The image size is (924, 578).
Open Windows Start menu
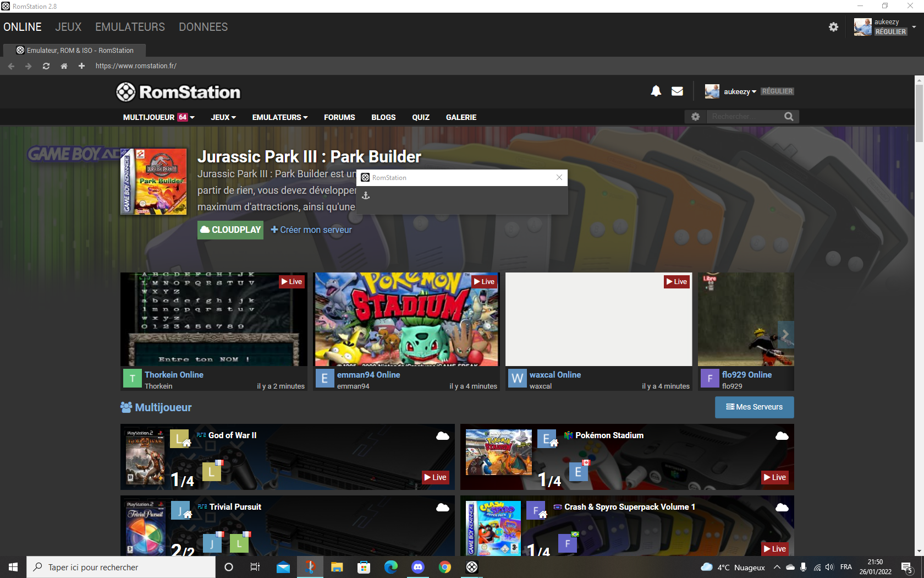point(13,567)
